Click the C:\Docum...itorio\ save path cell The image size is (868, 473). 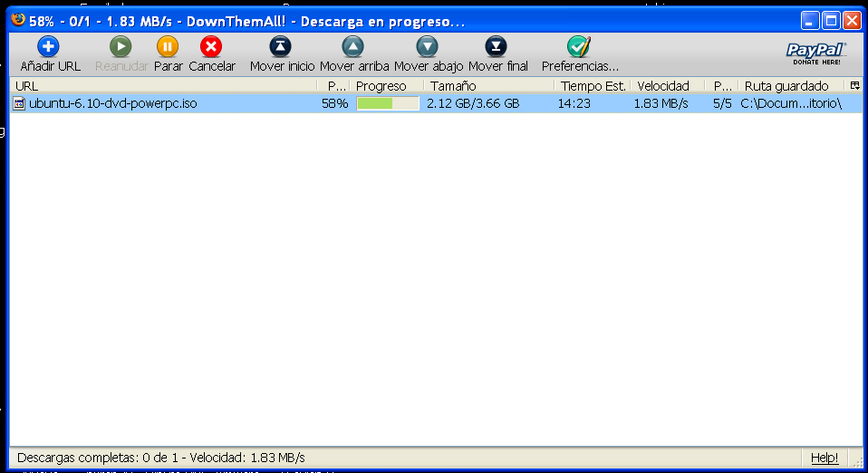[791, 103]
